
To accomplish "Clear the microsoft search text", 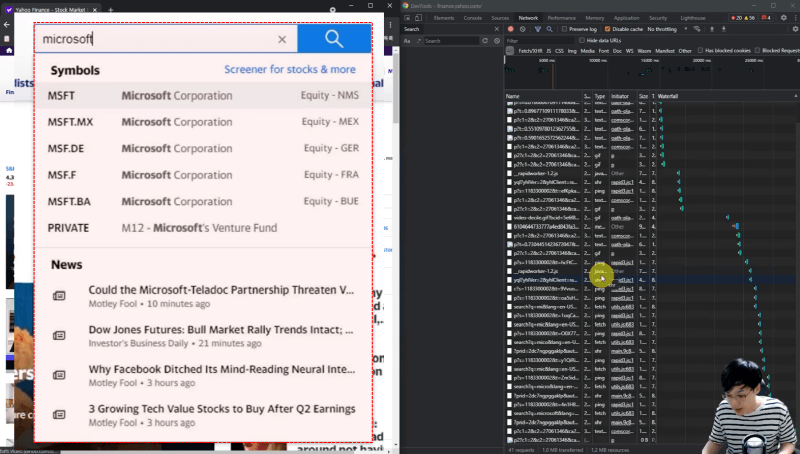I will [x=282, y=40].
